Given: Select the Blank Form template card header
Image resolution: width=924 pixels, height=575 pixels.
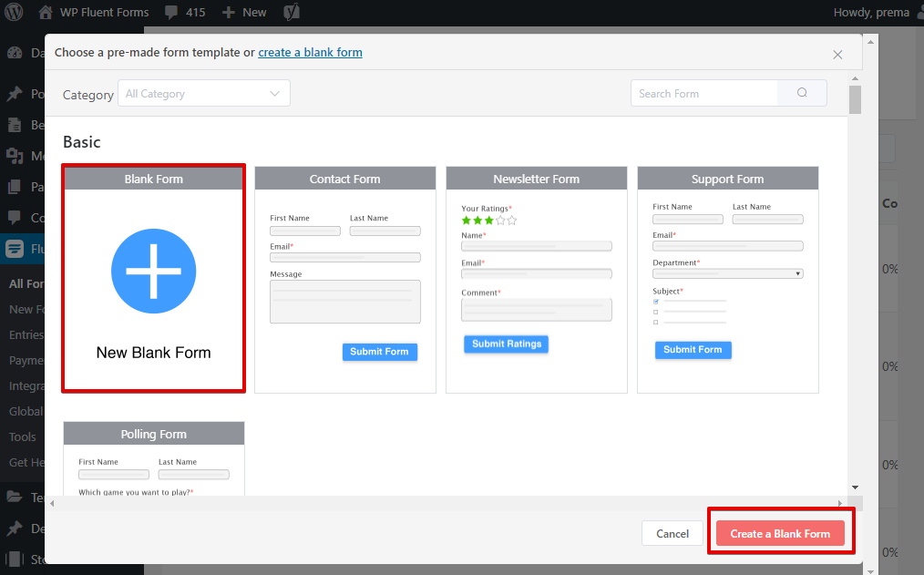Looking at the screenshot, I should pyautogui.click(x=154, y=180).
